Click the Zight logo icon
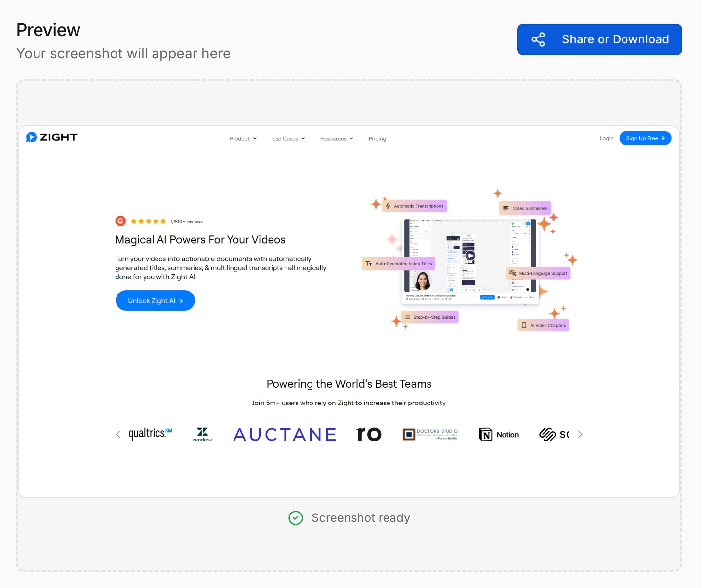This screenshot has width=701, height=588. (31, 137)
